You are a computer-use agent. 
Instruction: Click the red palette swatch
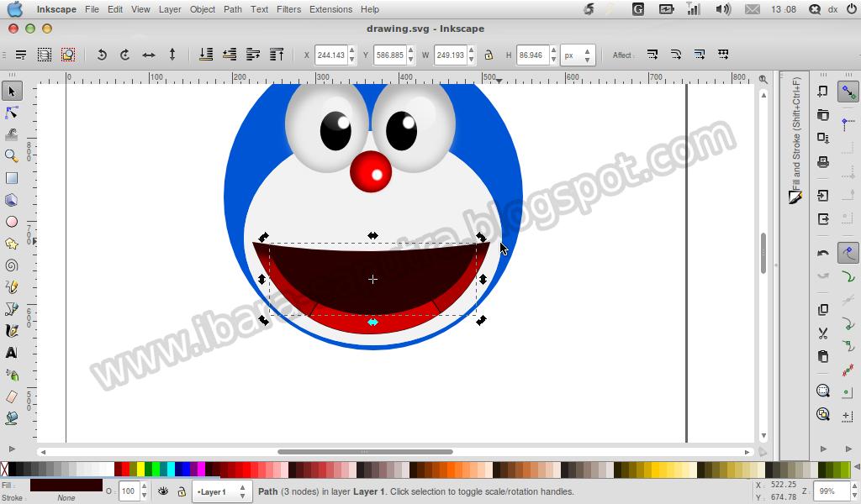point(126,469)
